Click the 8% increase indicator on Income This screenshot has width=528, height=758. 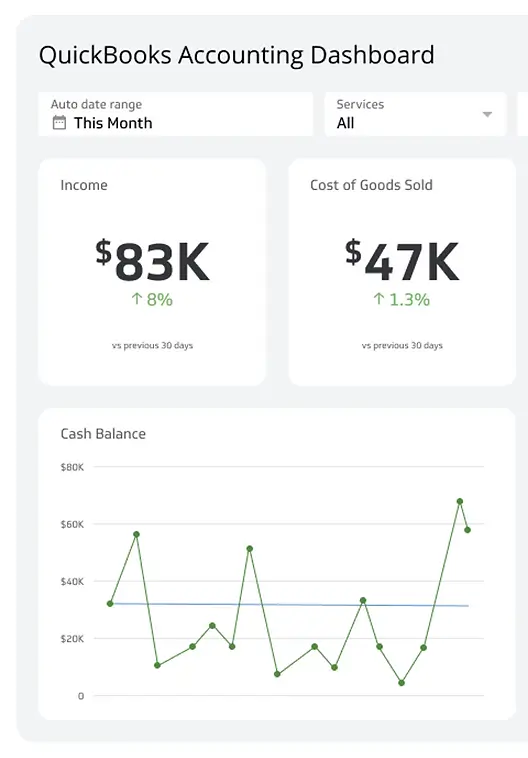point(152,300)
